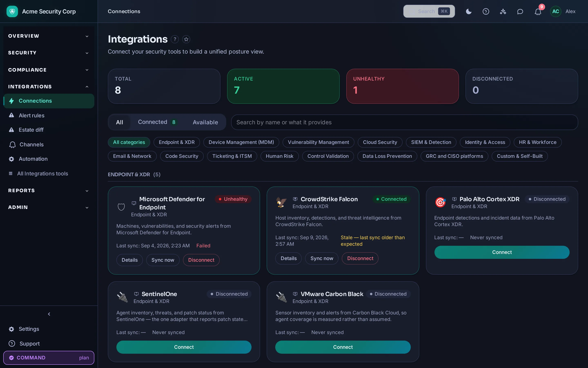
Task: Select the All categories chip
Action: pyautogui.click(x=129, y=142)
